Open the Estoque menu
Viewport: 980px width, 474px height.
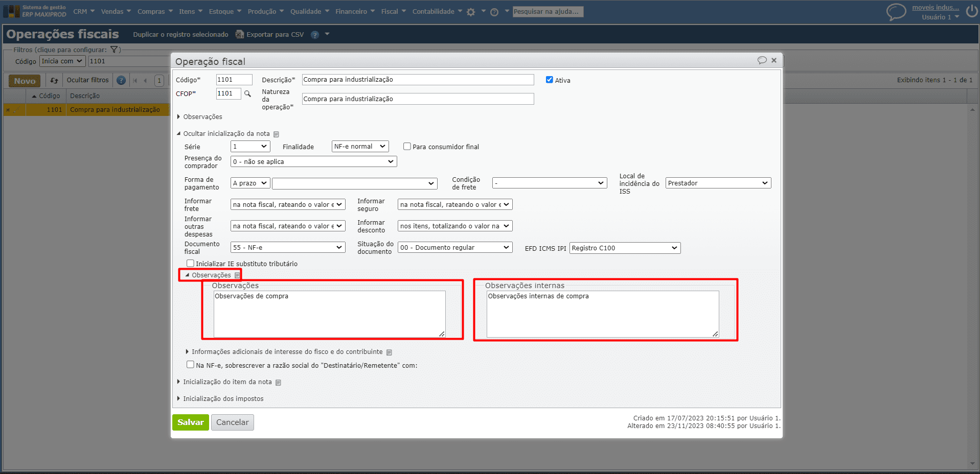click(x=225, y=11)
